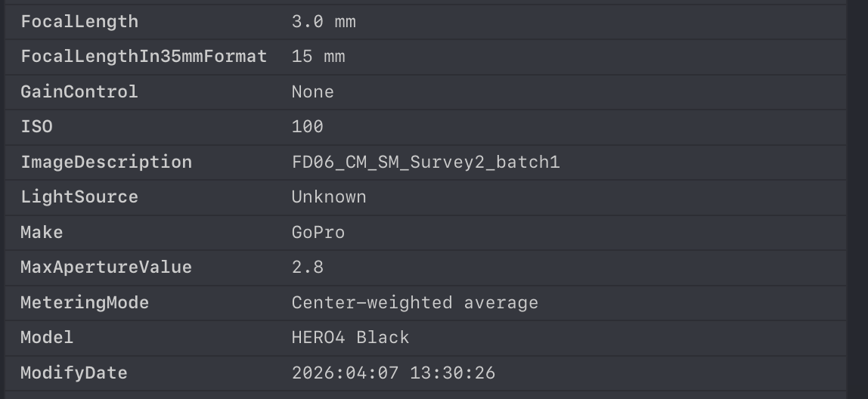Image resolution: width=868 pixels, height=399 pixels.
Task: Select the FD06_CM_SM_Survey2_batch1 description value
Action: coord(426,162)
